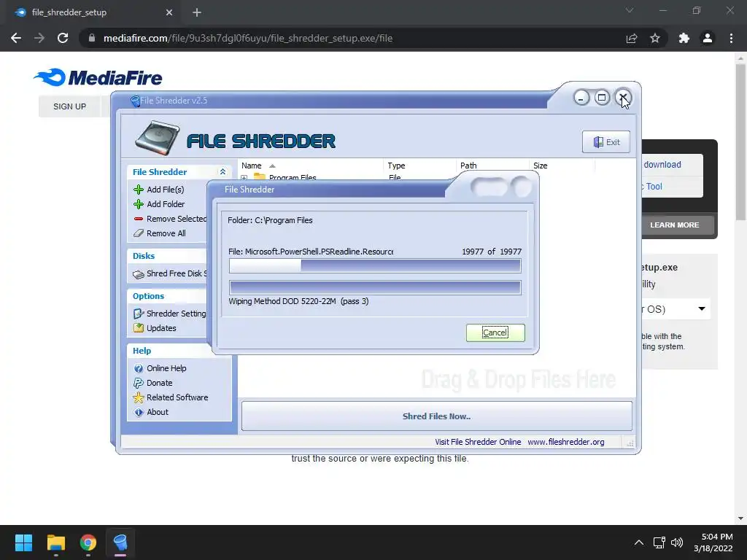Click the File Shredder taskbar icon

(x=120, y=542)
